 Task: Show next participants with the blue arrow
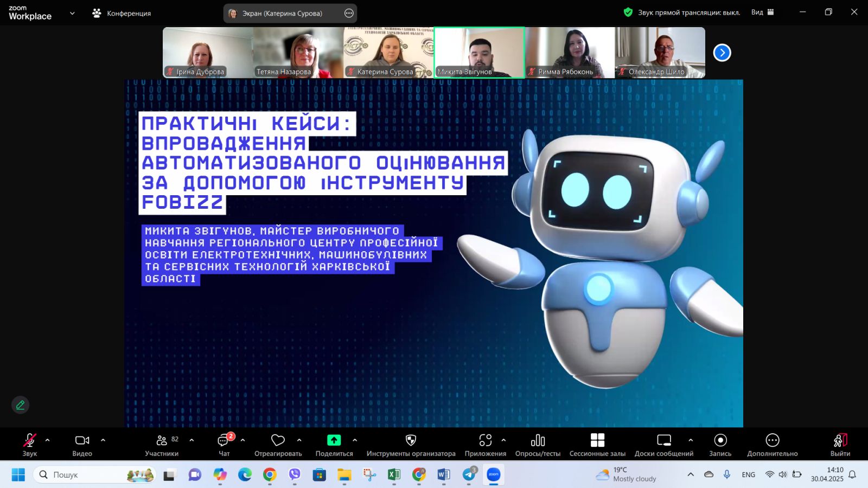point(722,53)
